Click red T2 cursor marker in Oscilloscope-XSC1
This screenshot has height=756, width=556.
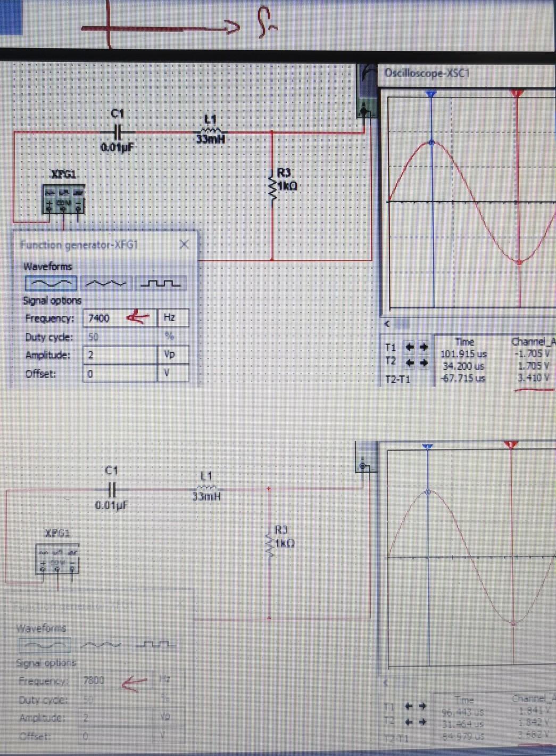[517, 94]
